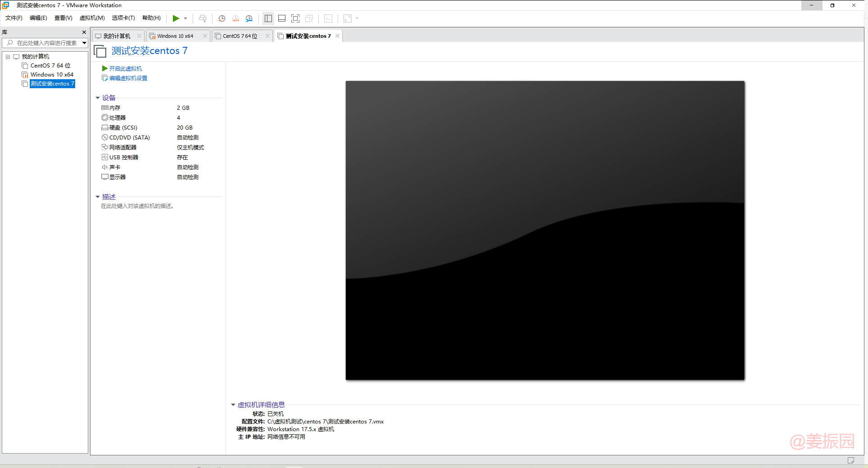
Task: Open the power options dropdown arrow beside the play button
Action: [x=185, y=18]
